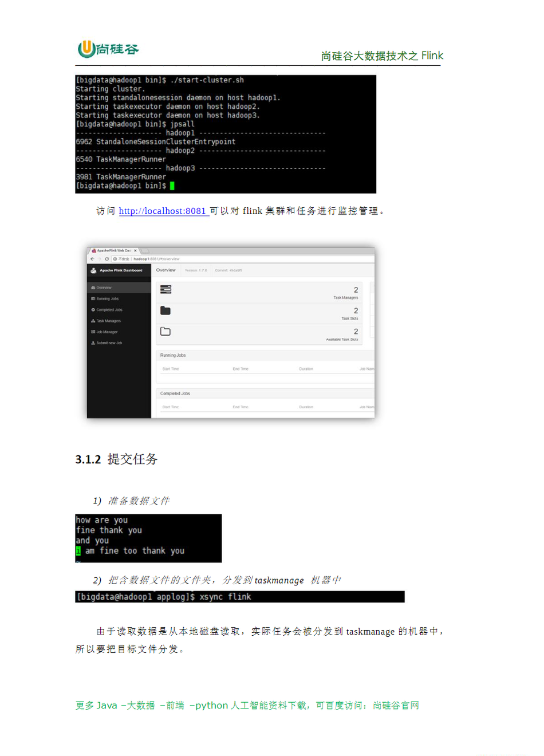544x756 pixels.
Task: Go to Task Managers in the sidebar
Action: pos(108,321)
